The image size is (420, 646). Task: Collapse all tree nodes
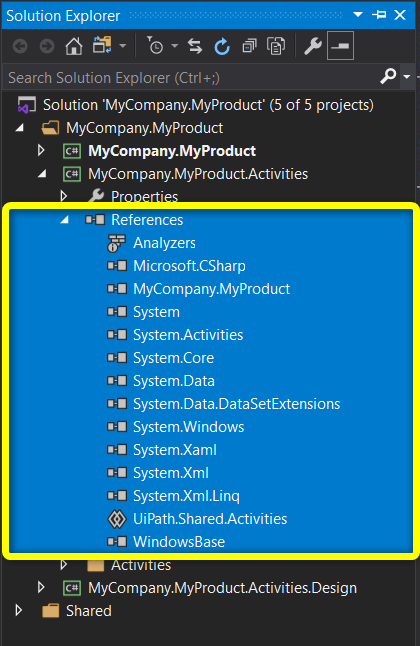(x=249, y=46)
